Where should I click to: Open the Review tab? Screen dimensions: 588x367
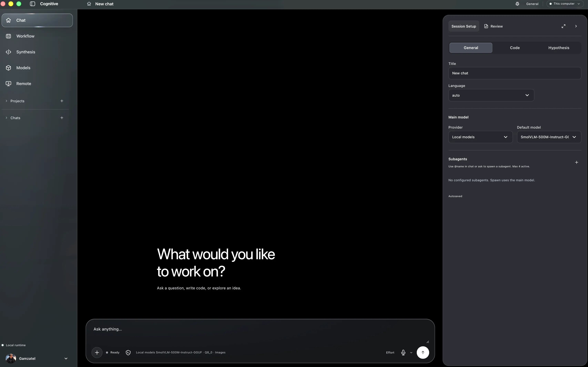[493, 26]
